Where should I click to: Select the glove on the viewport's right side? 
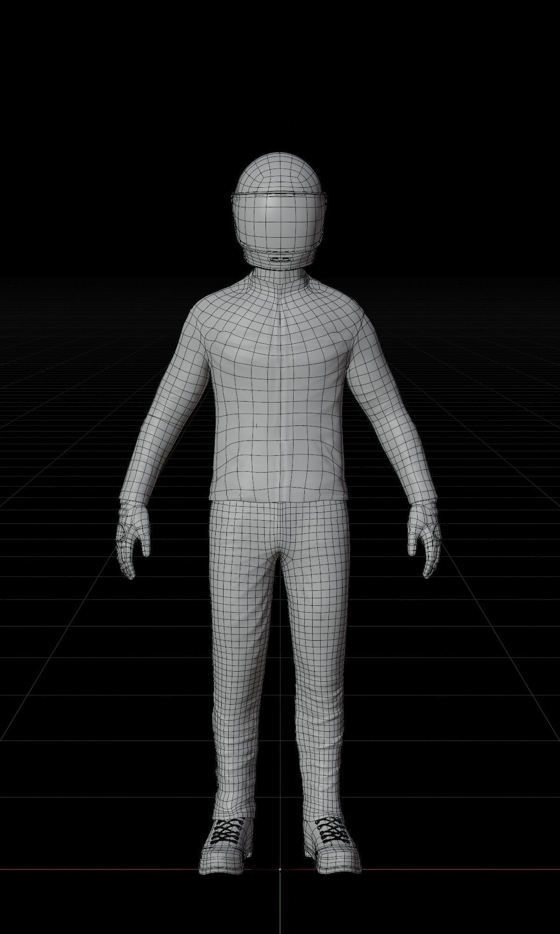pyautogui.click(x=425, y=539)
